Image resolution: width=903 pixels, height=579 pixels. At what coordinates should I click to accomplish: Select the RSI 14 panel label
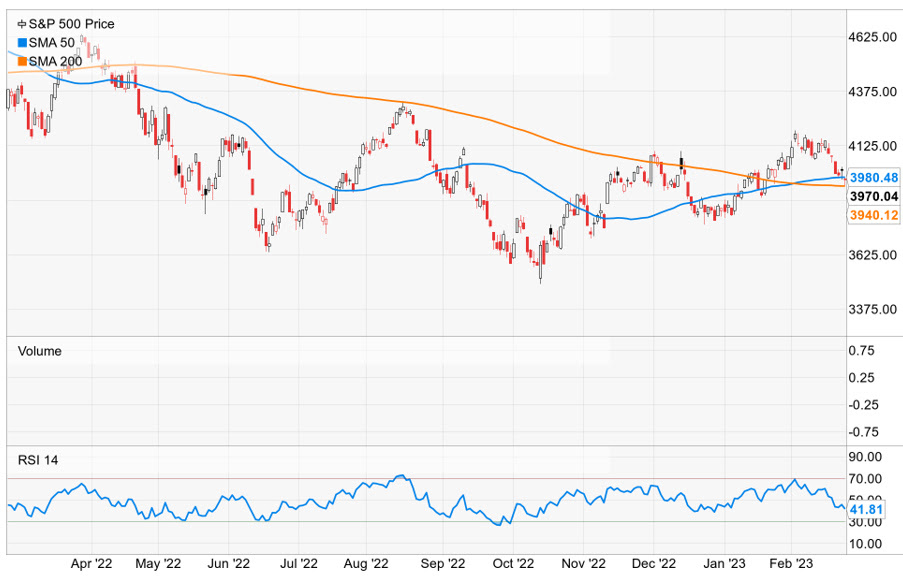38,460
